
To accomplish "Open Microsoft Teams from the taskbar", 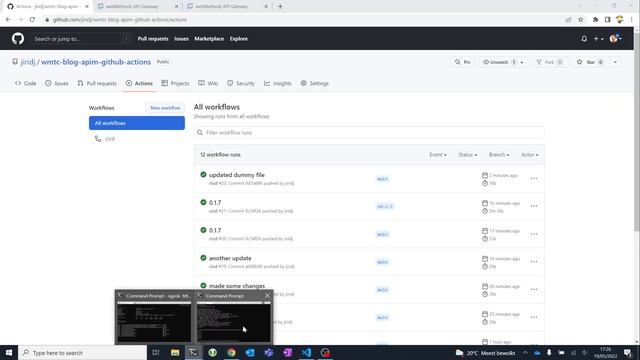I will (269, 353).
